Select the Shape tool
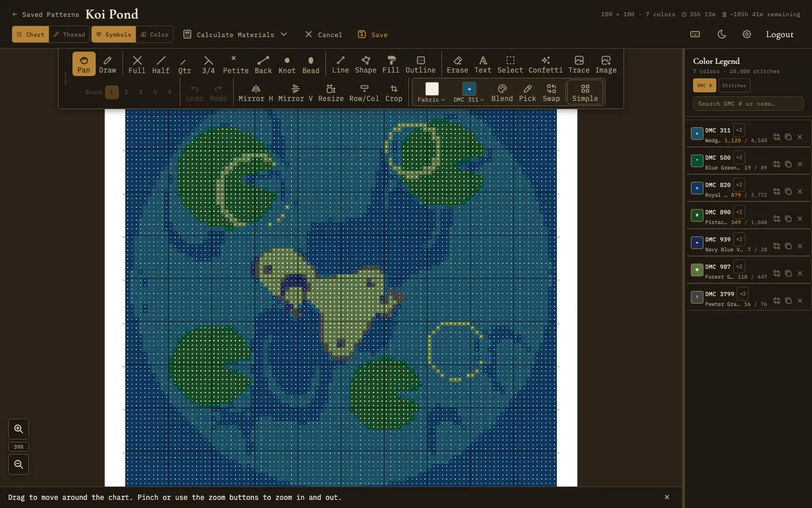Screen dimensions: 812x508 [x=365, y=64]
